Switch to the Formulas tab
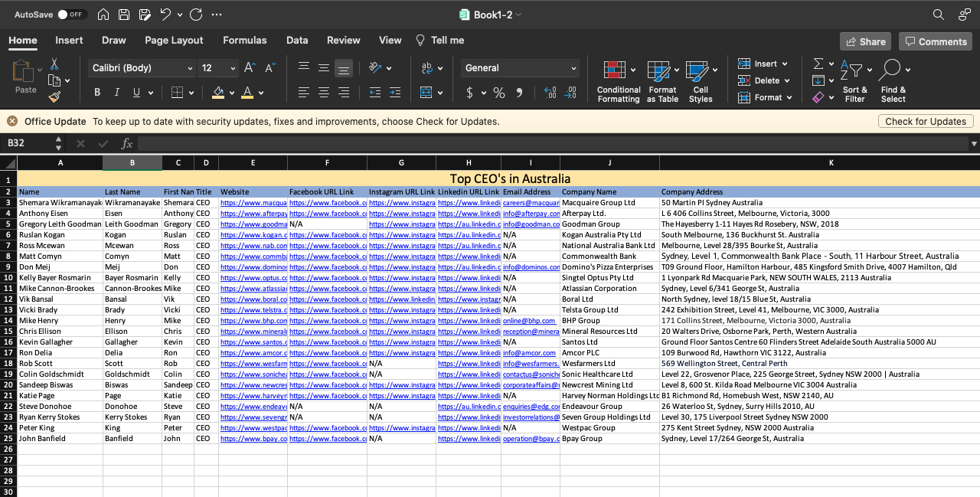The image size is (980, 497). click(x=245, y=40)
